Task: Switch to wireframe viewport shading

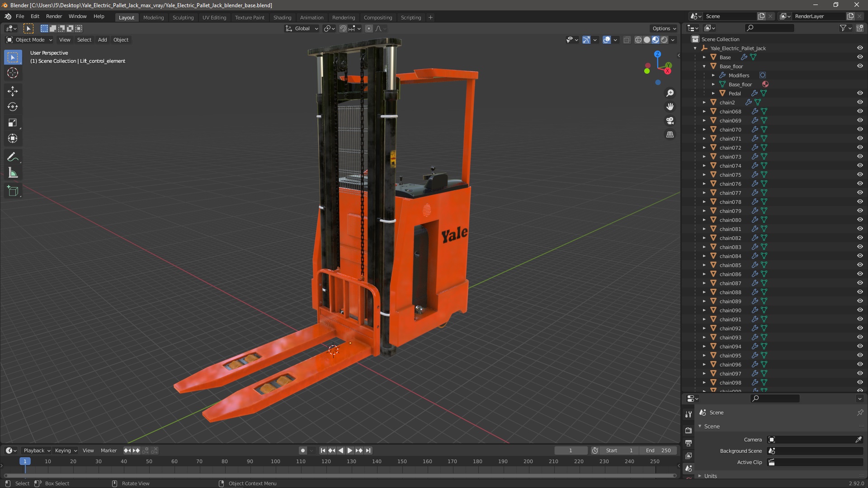Action: point(638,40)
